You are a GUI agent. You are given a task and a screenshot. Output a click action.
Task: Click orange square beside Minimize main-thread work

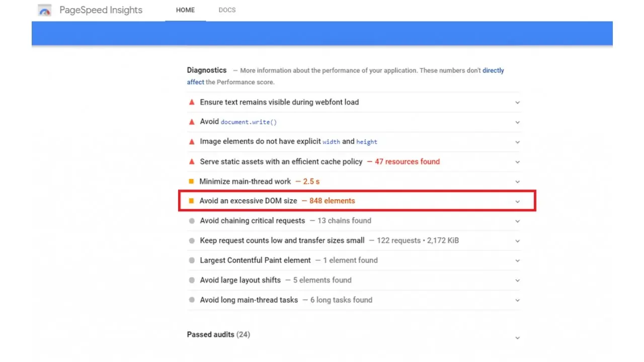tap(191, 182)
